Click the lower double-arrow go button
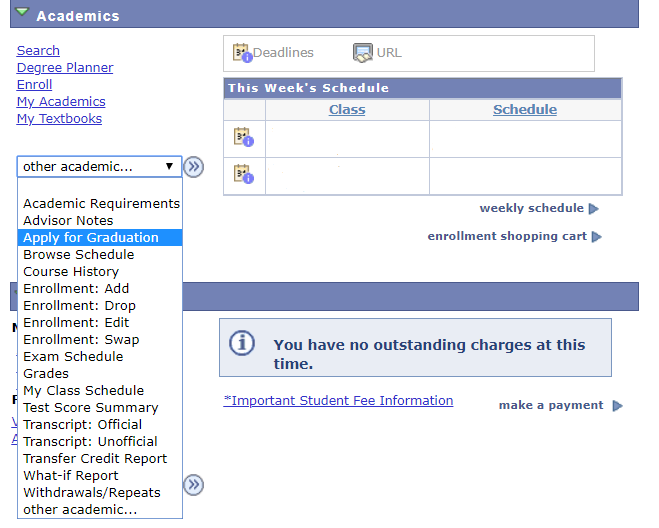Viewport: 659px width, 528px height. point(193,485)
